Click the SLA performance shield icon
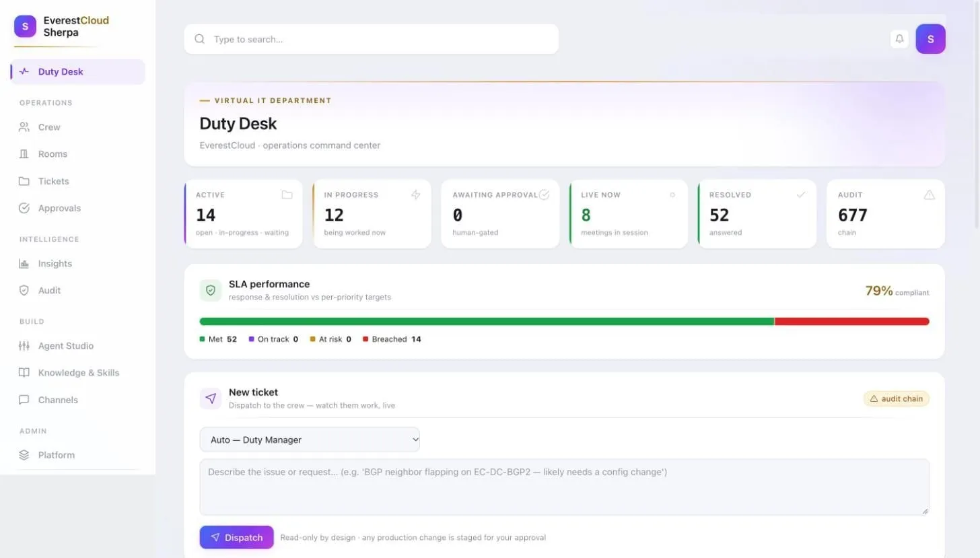 211,290
